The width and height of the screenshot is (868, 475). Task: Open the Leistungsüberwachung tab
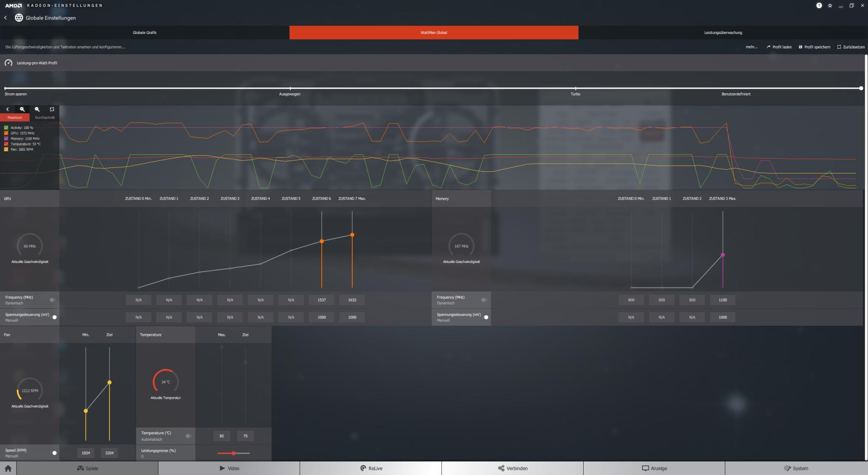723,33
